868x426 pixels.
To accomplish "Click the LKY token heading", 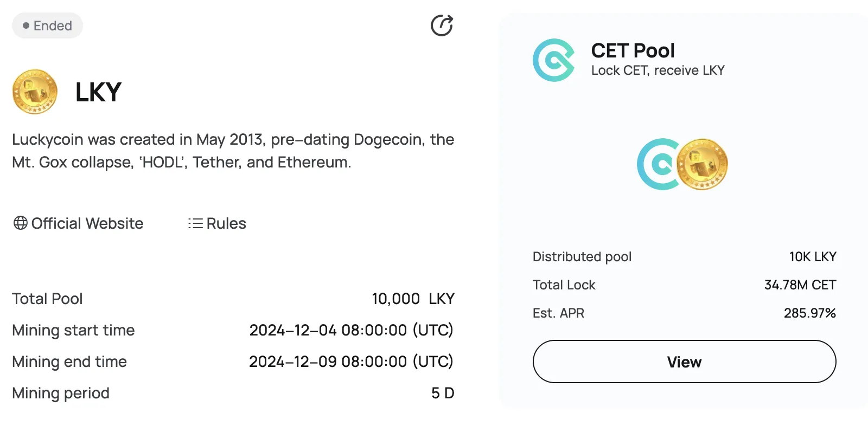I will pyautogui.click(x=98, y=92).
